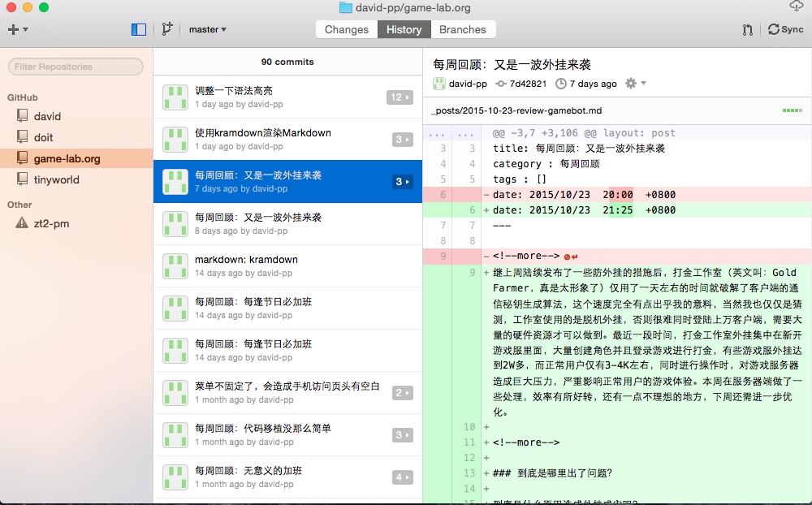Click the Filter Repositories field
This screenshot has height=505, width=812.
pos(76,67)
